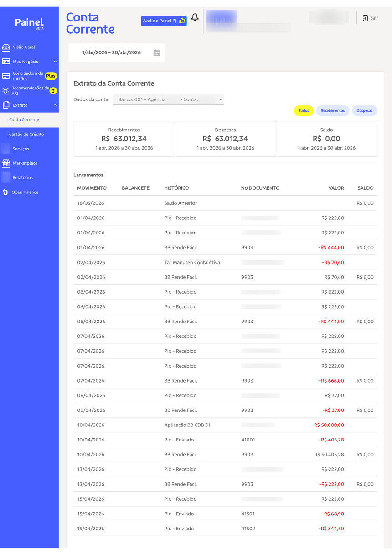392x555 pixels.
Task: Open the Dados da conta dropdown
Action: click(x=169, y=99)
